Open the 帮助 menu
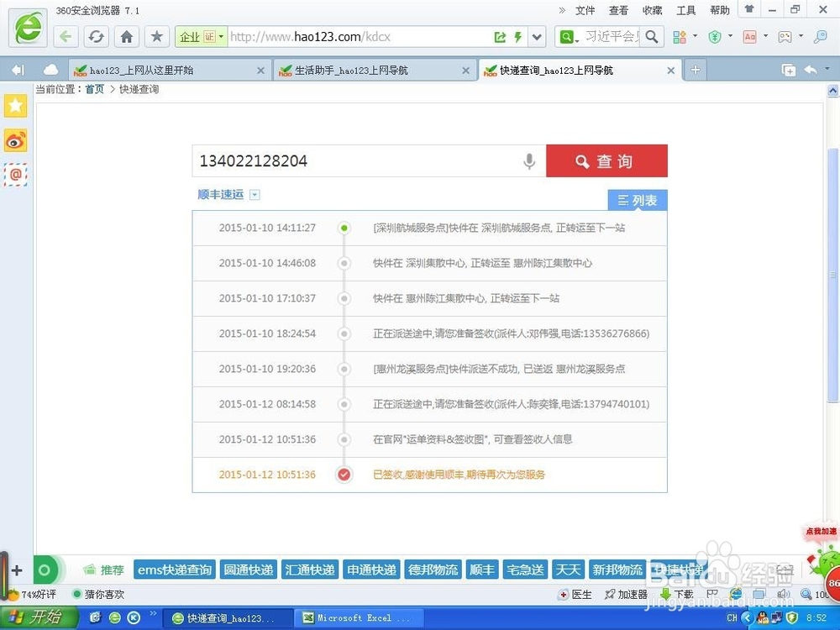Screen dimensions: 840x630 tap(720, 10)
